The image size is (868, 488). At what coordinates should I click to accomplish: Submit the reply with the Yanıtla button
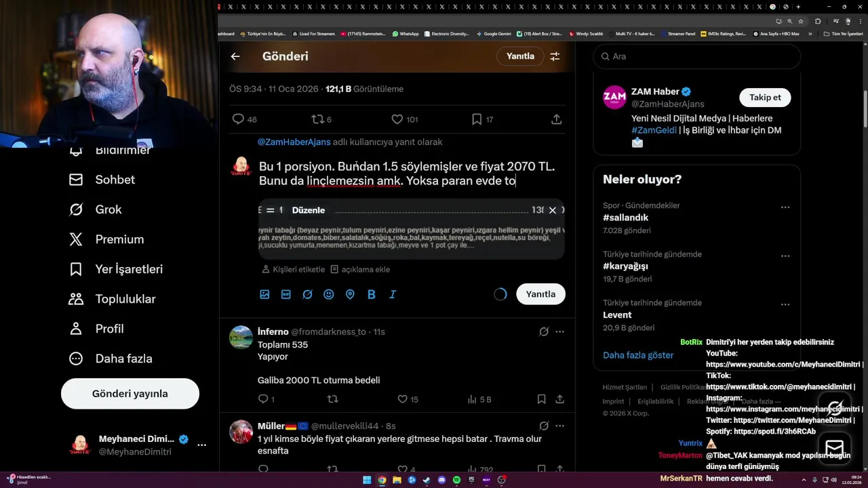coord(540,294)
